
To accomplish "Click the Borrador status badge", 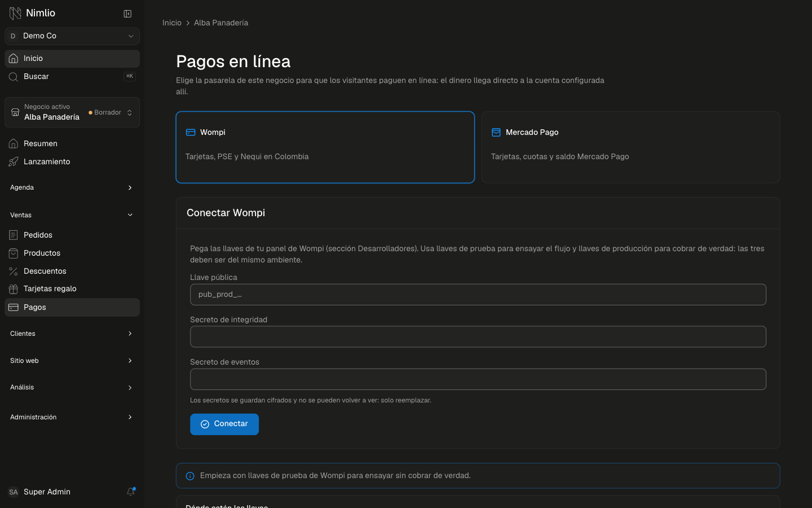I will coord(105,113).
